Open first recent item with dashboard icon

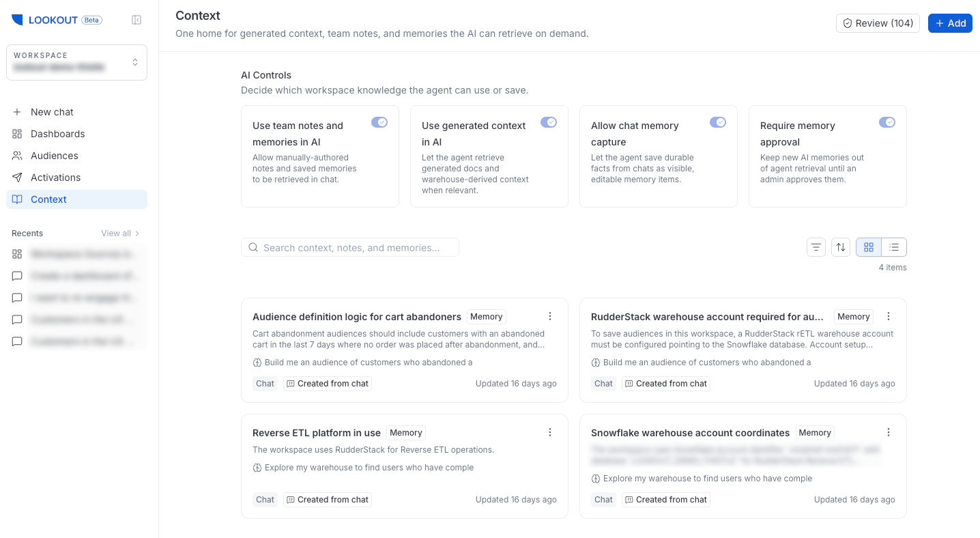(x=76, y=254)
